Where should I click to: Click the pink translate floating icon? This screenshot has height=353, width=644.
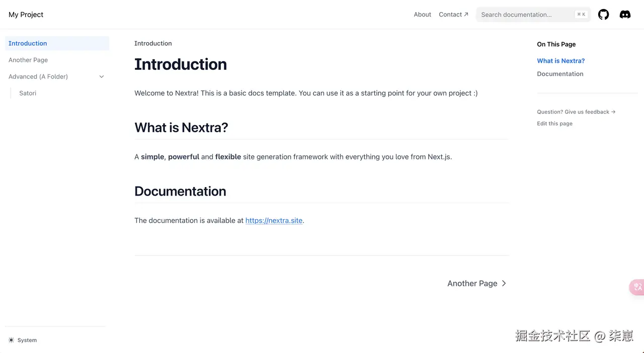(637, 287)
